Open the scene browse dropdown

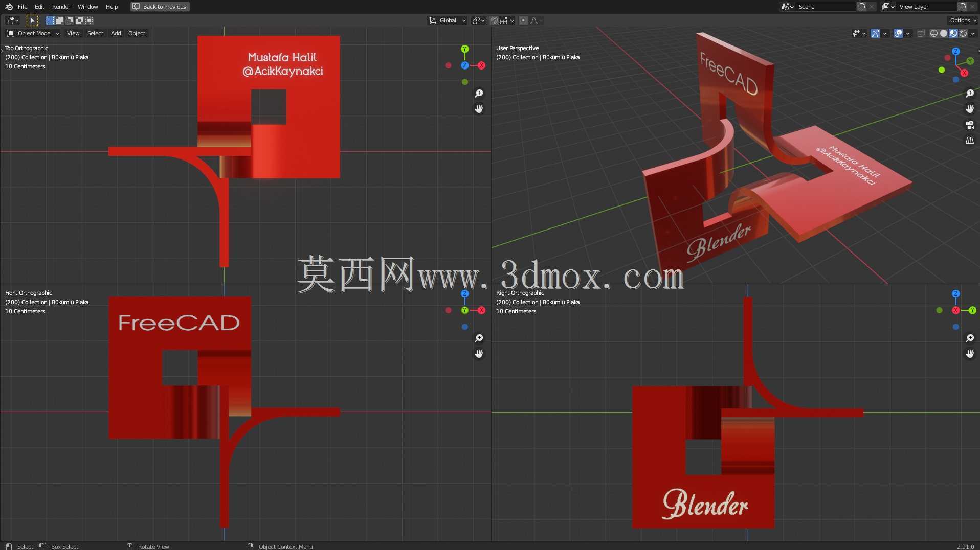[x=788, y=7]
